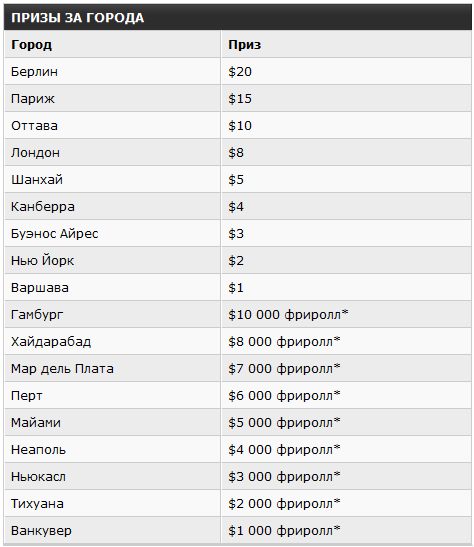
Task: Click the $6 000 фриролл for Перт
Action: pos(284,396)
